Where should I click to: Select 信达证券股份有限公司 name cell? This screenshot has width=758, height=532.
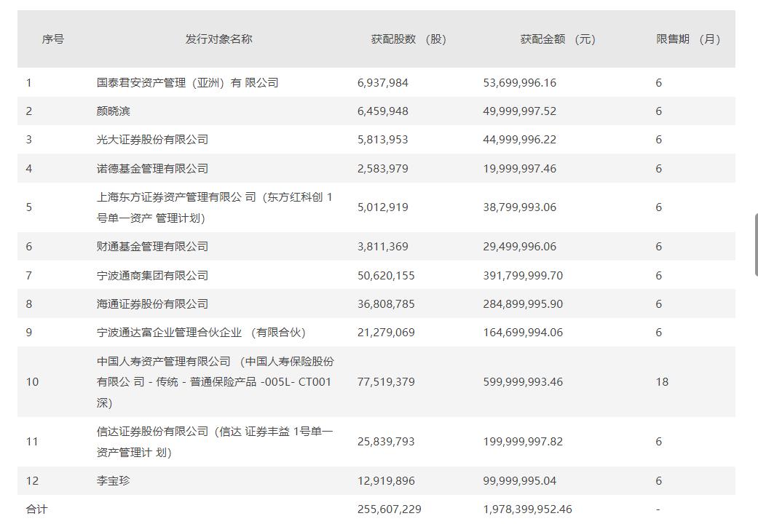point(215,442)
